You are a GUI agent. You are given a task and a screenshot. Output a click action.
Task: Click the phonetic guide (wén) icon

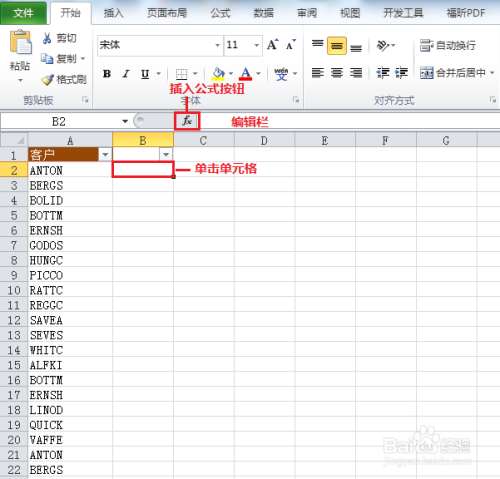281,74
